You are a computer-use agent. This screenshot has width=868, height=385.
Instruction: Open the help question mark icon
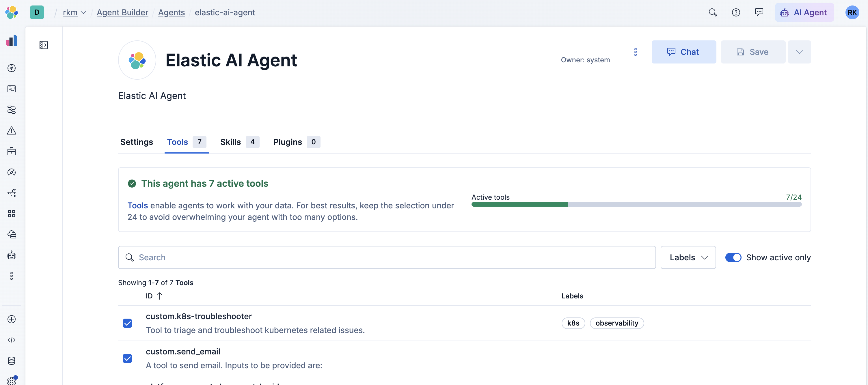pyautogui.click(x=736, y=12)
